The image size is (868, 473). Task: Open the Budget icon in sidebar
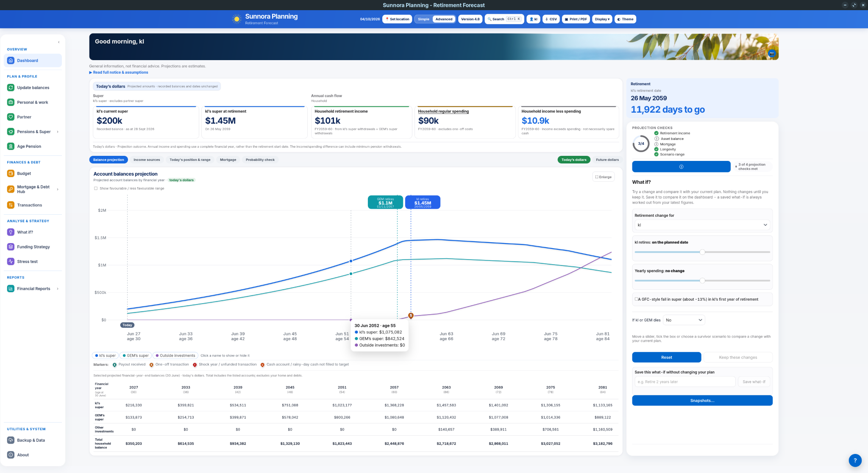click(x=11, y=174)
